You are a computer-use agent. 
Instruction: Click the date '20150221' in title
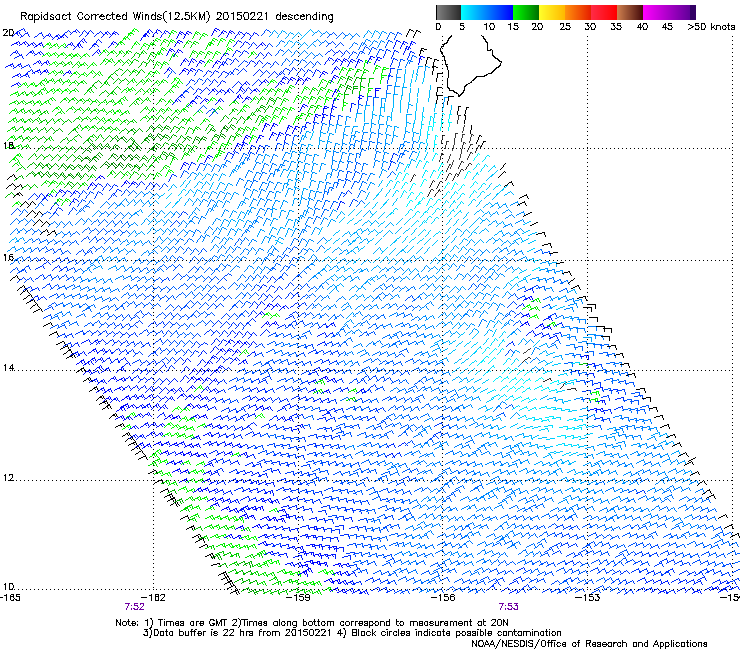click(x=242, y=16)
